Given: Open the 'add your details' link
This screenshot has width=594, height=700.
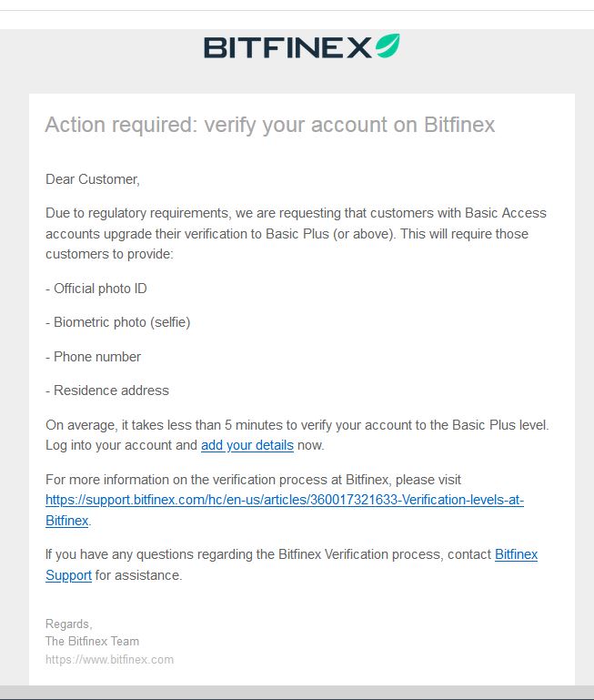Looking at the screenshot, I should point(247,445).
